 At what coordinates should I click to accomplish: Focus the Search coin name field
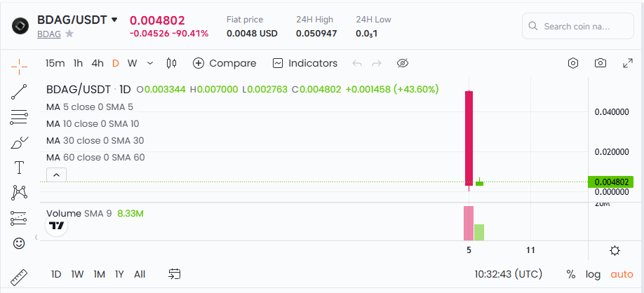click(x=578, y=26)
